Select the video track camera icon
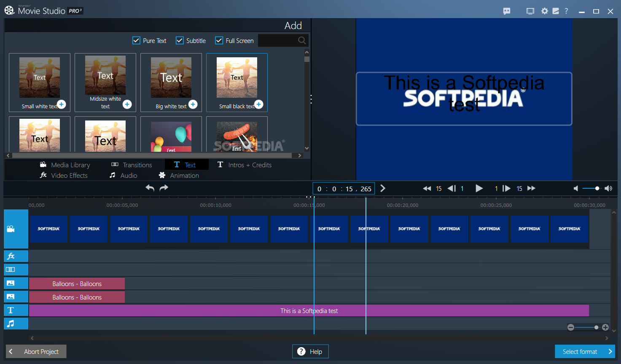The image size is (621, 364). (x=16, y=229)
